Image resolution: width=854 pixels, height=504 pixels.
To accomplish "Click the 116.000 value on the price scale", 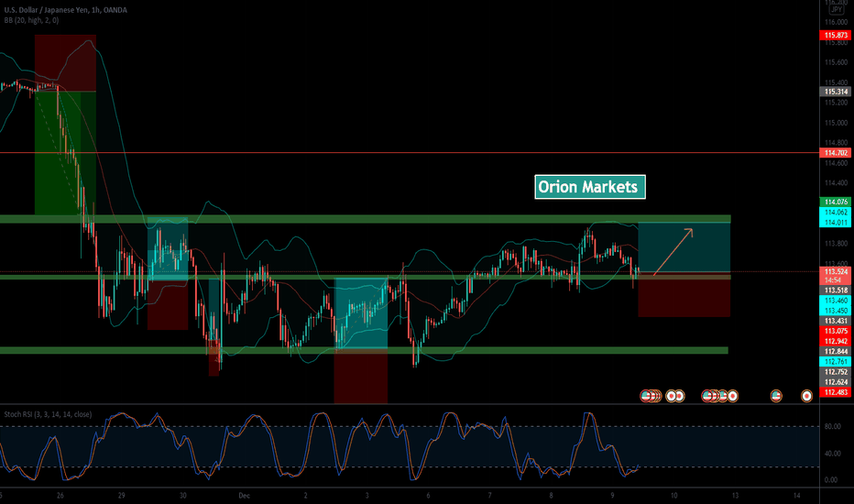I will point(836,22).
